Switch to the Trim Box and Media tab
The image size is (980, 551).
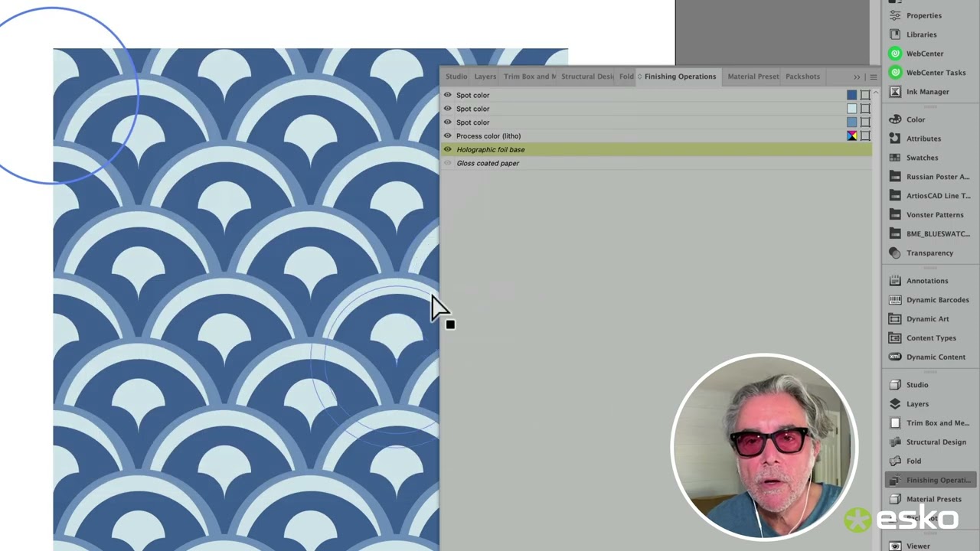pyautogui.click(x=529, y=77)
